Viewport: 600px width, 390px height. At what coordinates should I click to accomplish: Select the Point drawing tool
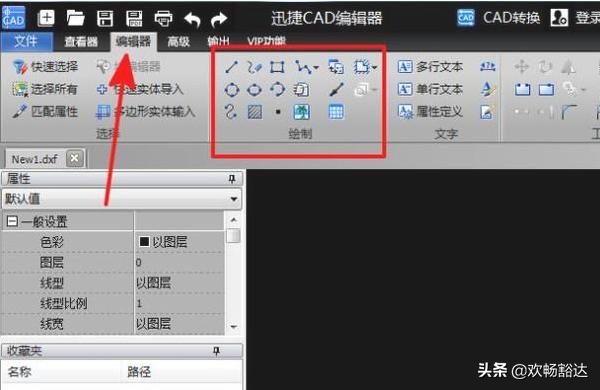278,112
